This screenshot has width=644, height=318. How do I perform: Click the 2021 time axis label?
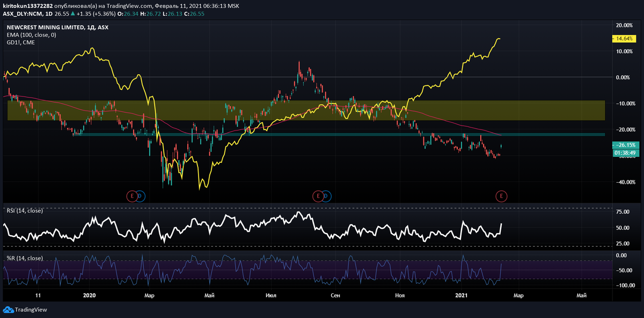[x=462, y=295]
